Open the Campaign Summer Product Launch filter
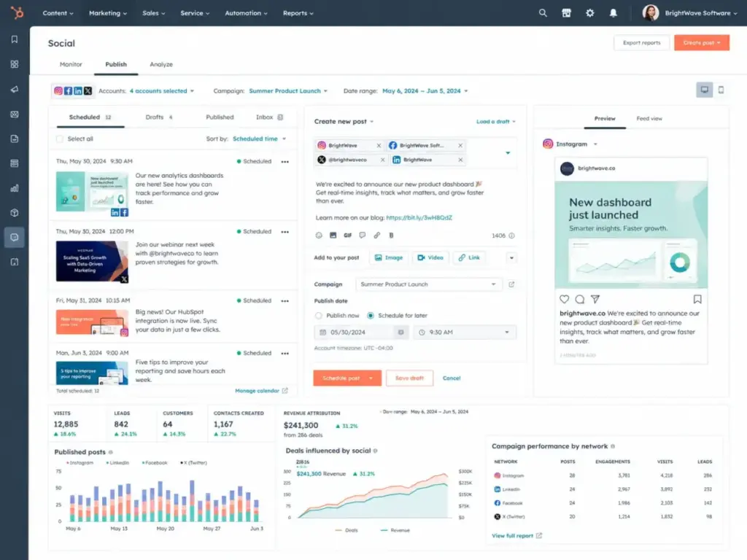Image resolution: width=747 pixels, height=560 pixels. (288, 91)
